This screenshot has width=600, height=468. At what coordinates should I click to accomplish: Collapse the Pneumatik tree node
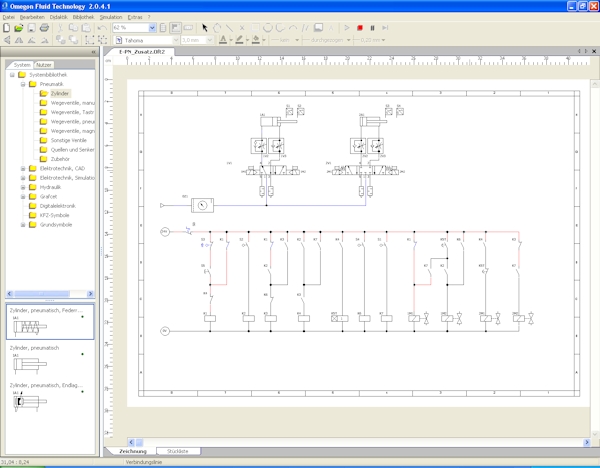coord(22,84)
